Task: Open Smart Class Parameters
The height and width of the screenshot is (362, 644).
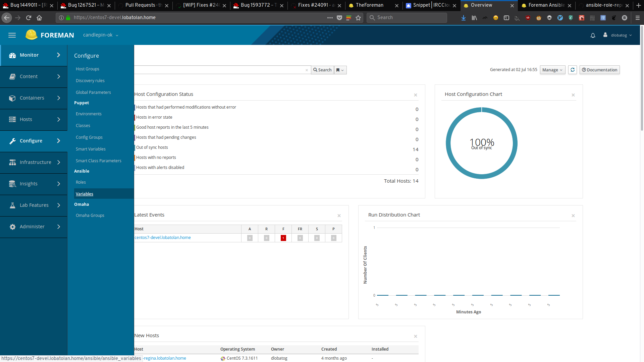Action: coord(99,161)
